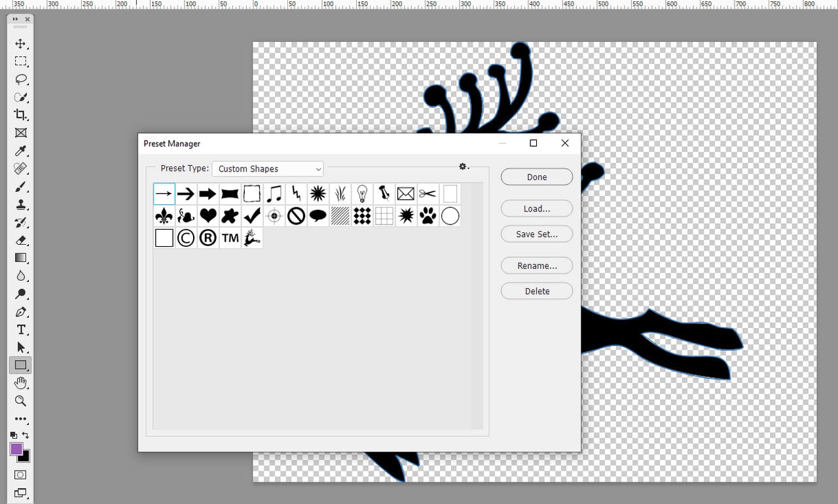Select the Rectangular Marquee tool
The height and width of the screenshot is (504, 838).
pyautogui.click(x=21, y=62)
